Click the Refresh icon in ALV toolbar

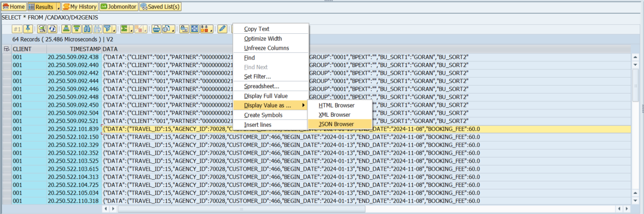coord(52,29)
